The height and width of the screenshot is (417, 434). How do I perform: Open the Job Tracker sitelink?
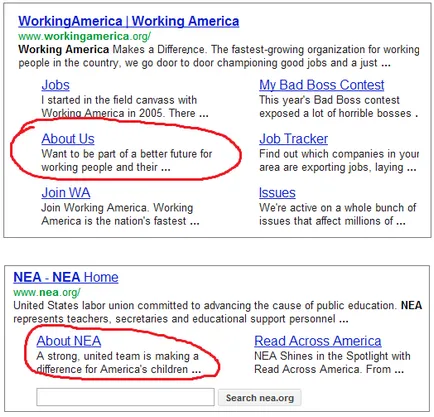point(293,139)
